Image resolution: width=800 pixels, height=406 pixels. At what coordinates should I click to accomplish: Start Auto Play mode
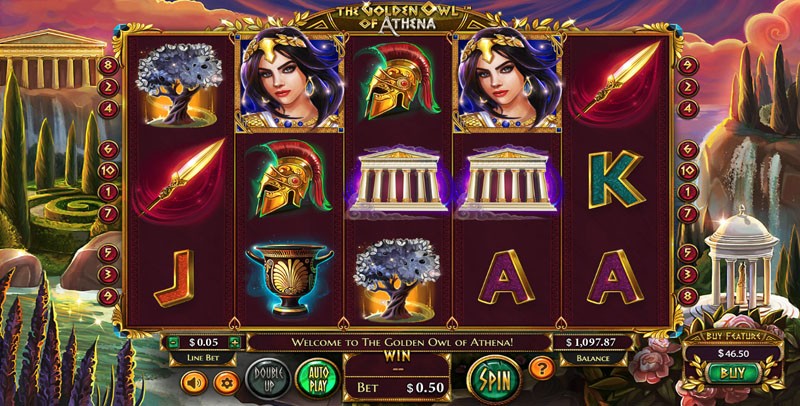(x=317, y=378)
